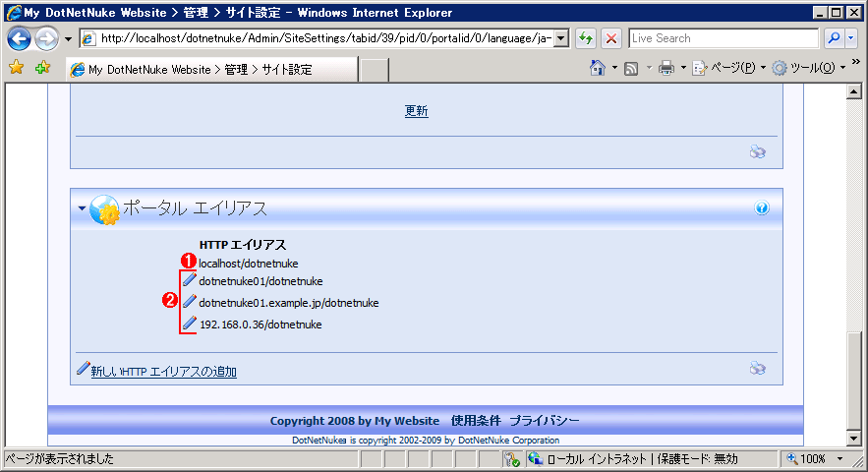Click the HTTP エイリアス heading text

click(243, 245)
